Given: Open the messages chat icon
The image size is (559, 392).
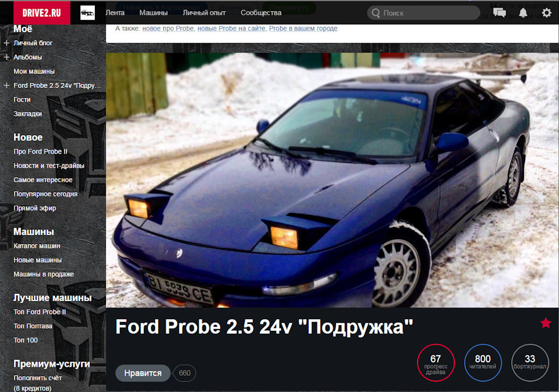Looking at the screenshot, I should (x=499, y=13).
